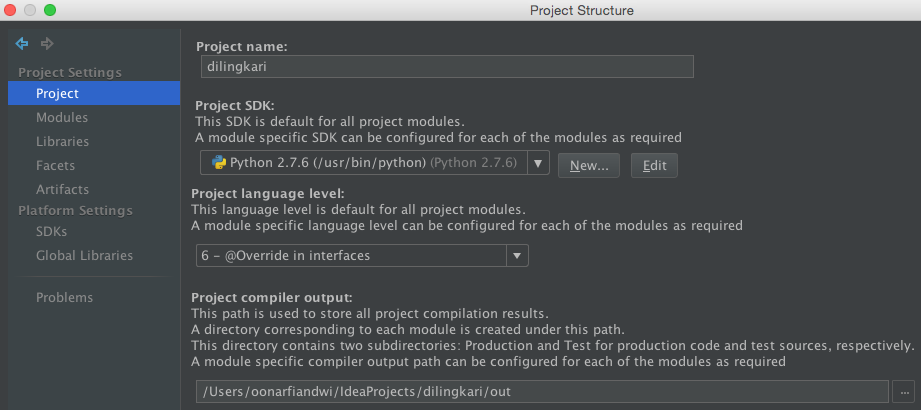The image size is (921, 410).
Task: Click the New... SDK button
Action: coord(589,165)
